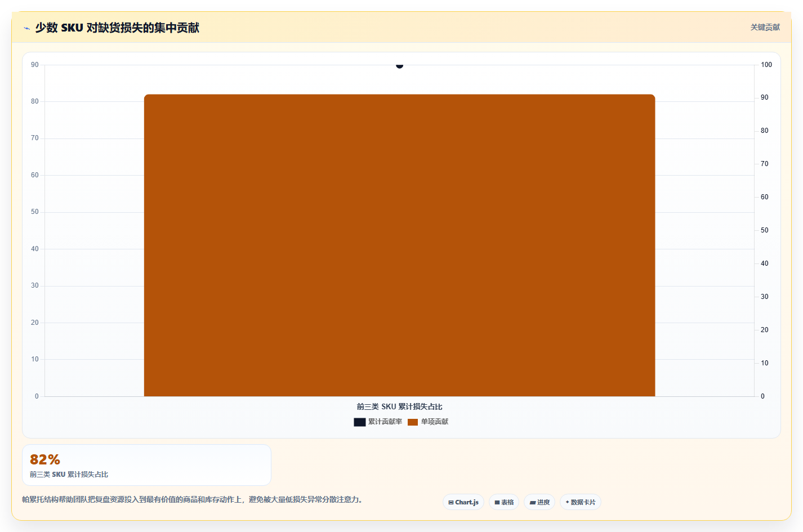Click the card label 前三类 SKU 累计损失占比
Screen dimensions: 803x532
(x=69, y=475)
